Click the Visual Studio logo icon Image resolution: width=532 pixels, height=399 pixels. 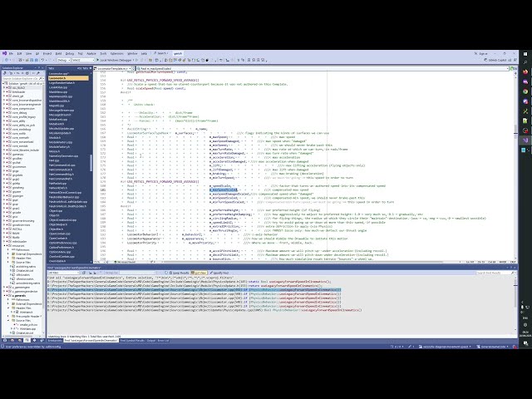(4, 53)
